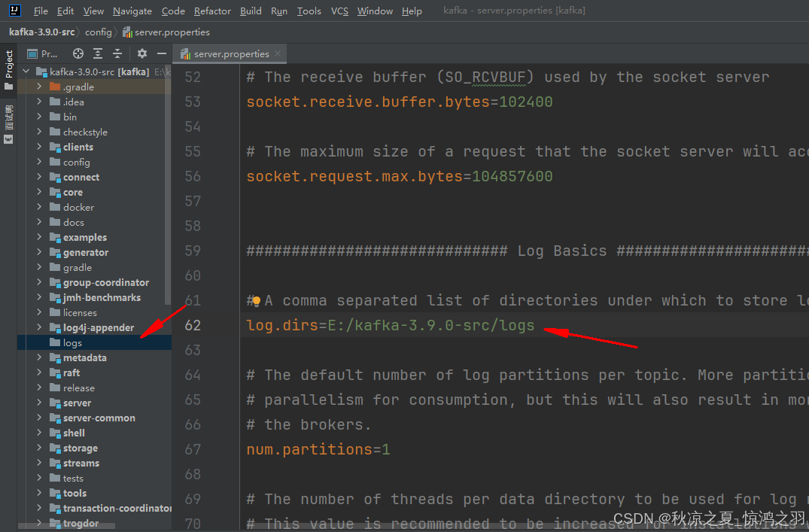Screen dimensions: 809x532
Task: Click the IntelliJ IDEA logo icon
Action: (x=14, y=11)
